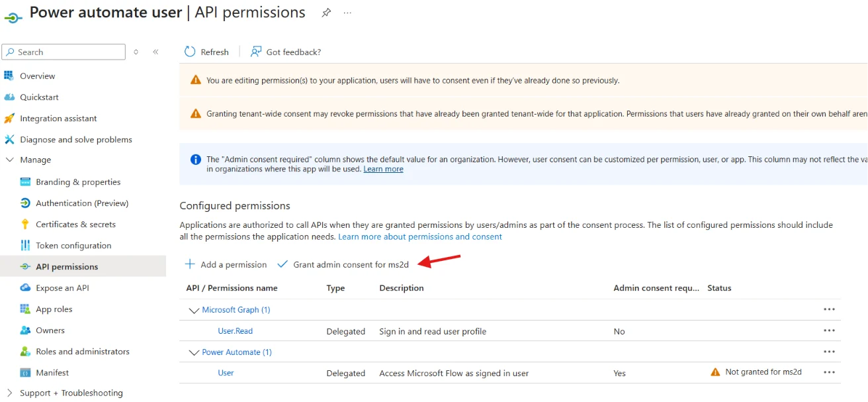Collapse the Manage section in sidebar
868x402 pixels.
pyautogui.click(x=9, y=160)
